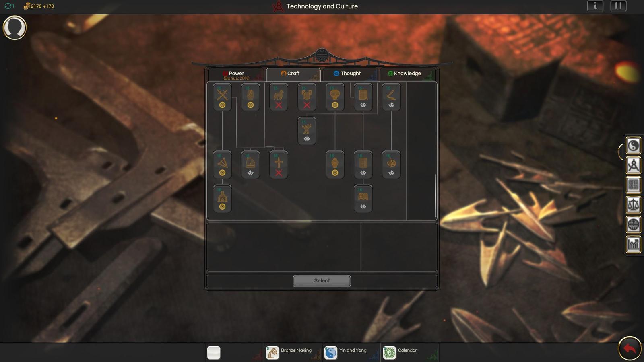Click the leader portrait avatar

(14, 27)
